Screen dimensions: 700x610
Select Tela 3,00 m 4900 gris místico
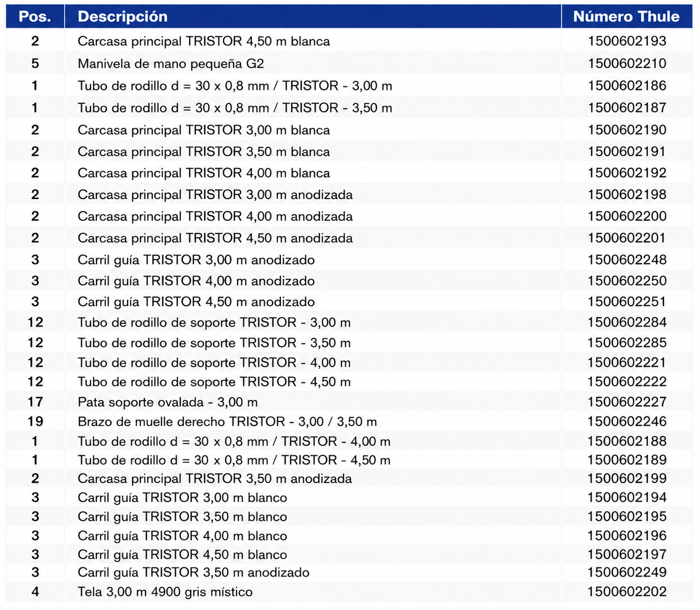[165, 592]
